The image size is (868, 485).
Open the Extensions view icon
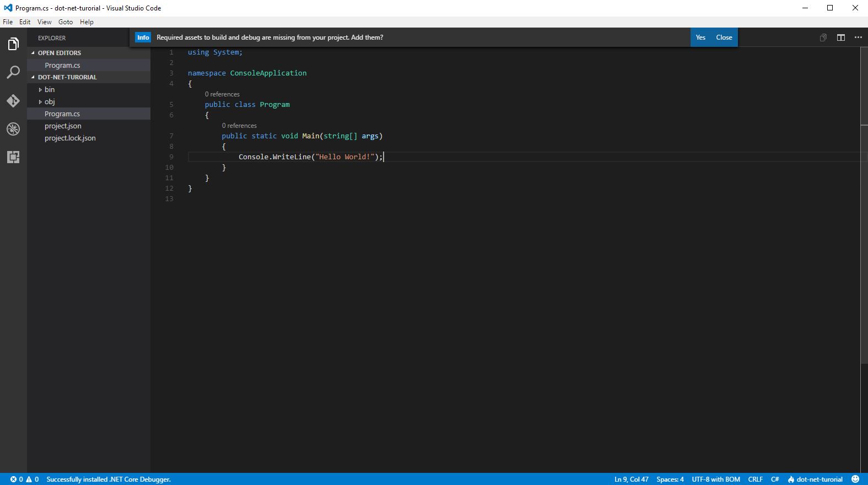pos(13,157)
